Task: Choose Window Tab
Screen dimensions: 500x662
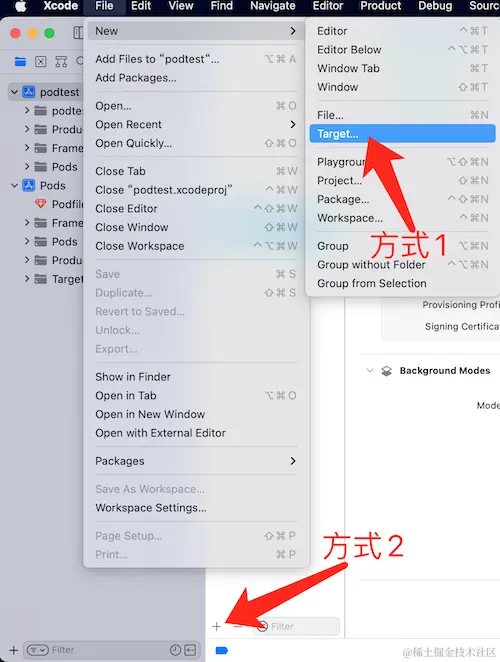Action: click(402, 68)
